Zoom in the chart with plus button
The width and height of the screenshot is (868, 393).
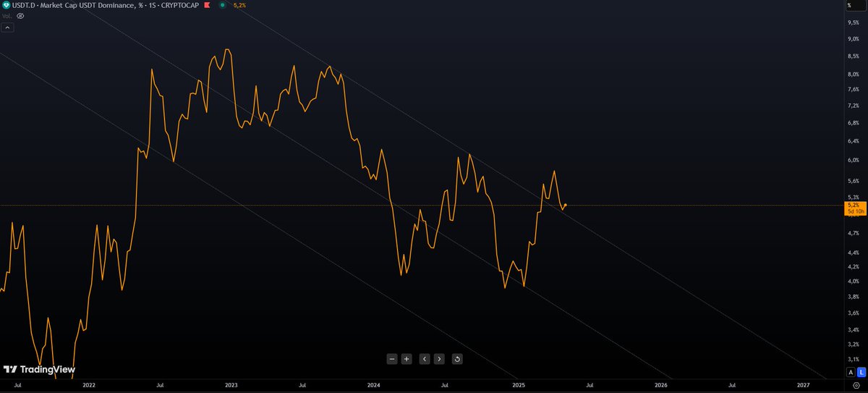407,358
